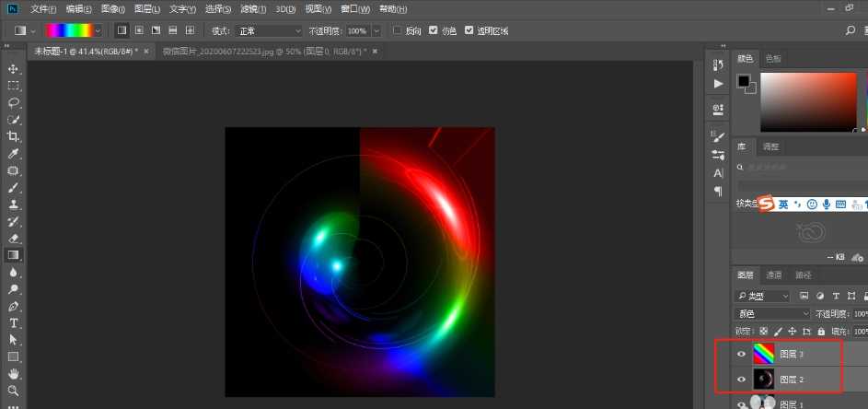Hide 图层 3 using its eye icon
868x409 pixels.
[742, 354]
